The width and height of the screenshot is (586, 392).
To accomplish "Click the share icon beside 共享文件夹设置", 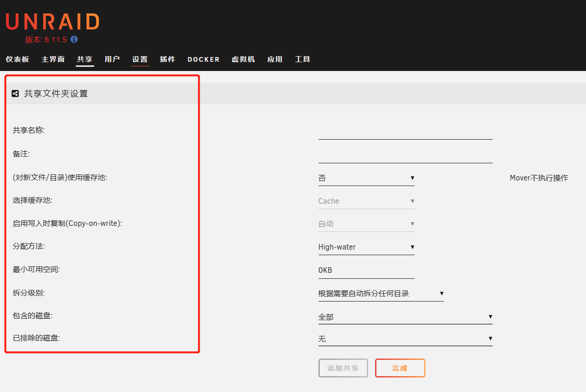I will pyautogui.click(x=15, y=94).
